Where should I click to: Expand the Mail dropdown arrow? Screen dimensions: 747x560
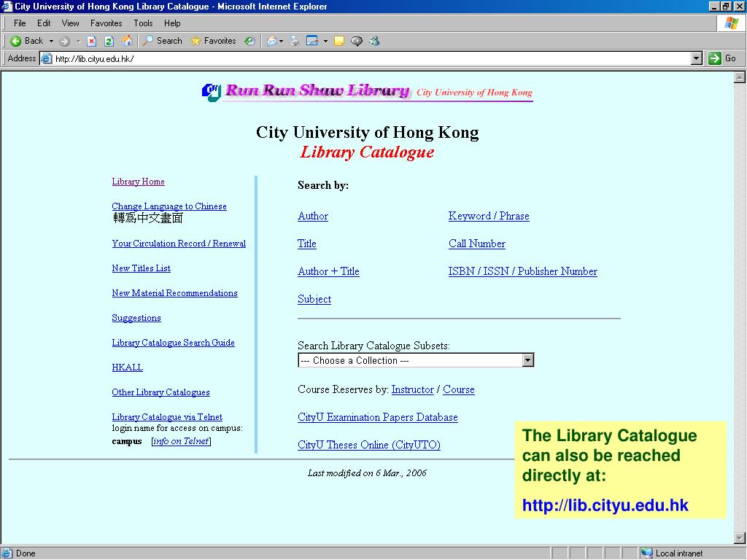click(x=281, y=41)
